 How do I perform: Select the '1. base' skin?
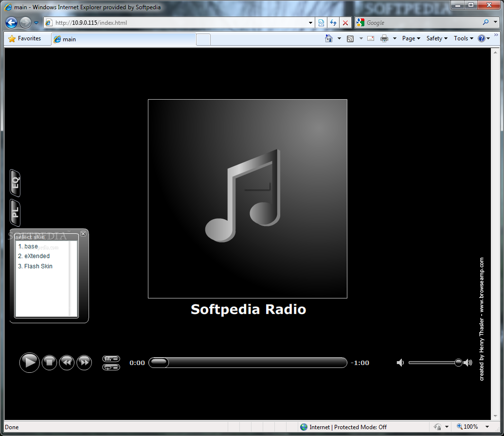(28, 246)
